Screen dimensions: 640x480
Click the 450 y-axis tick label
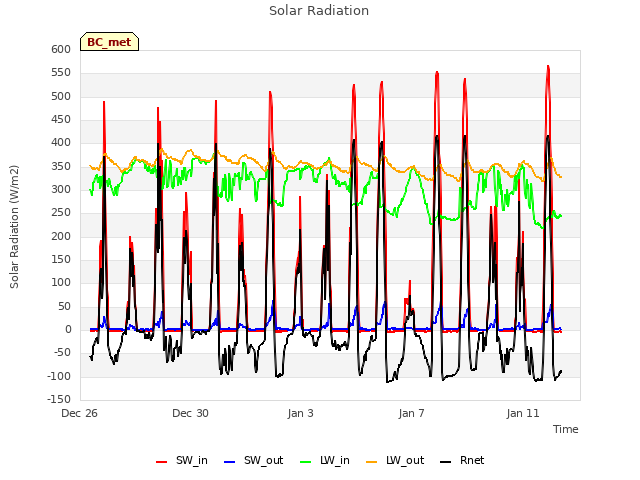pyautogui.click(x=61, y=120)
